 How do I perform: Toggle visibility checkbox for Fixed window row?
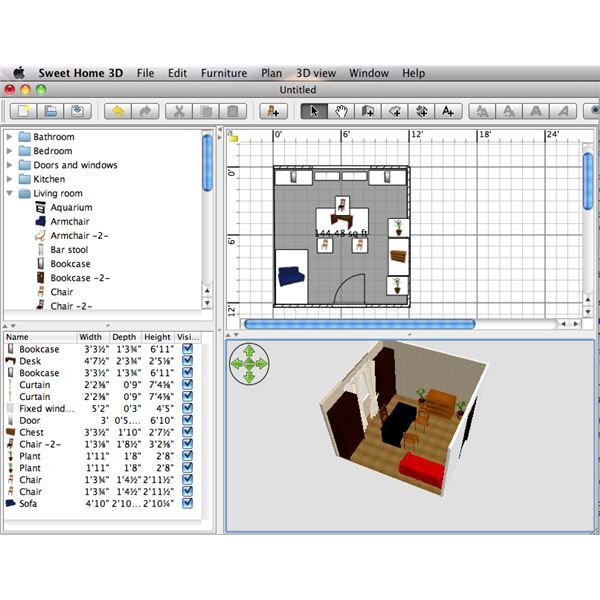[187, 408]
